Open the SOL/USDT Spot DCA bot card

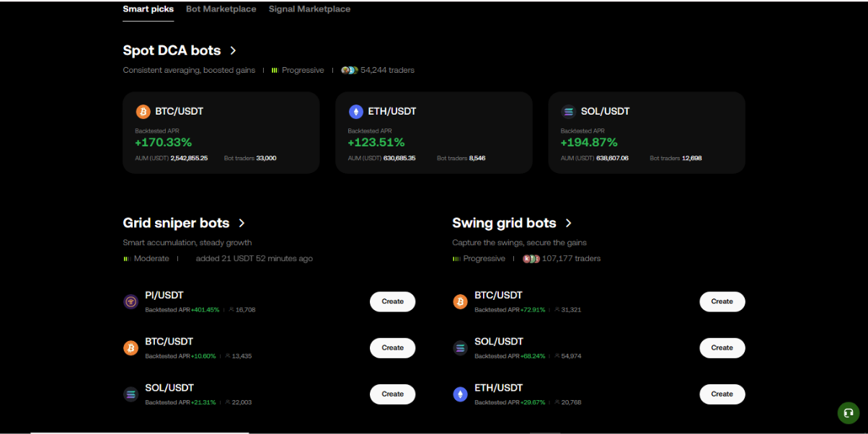pyautogui.click(x=647, y=133)
